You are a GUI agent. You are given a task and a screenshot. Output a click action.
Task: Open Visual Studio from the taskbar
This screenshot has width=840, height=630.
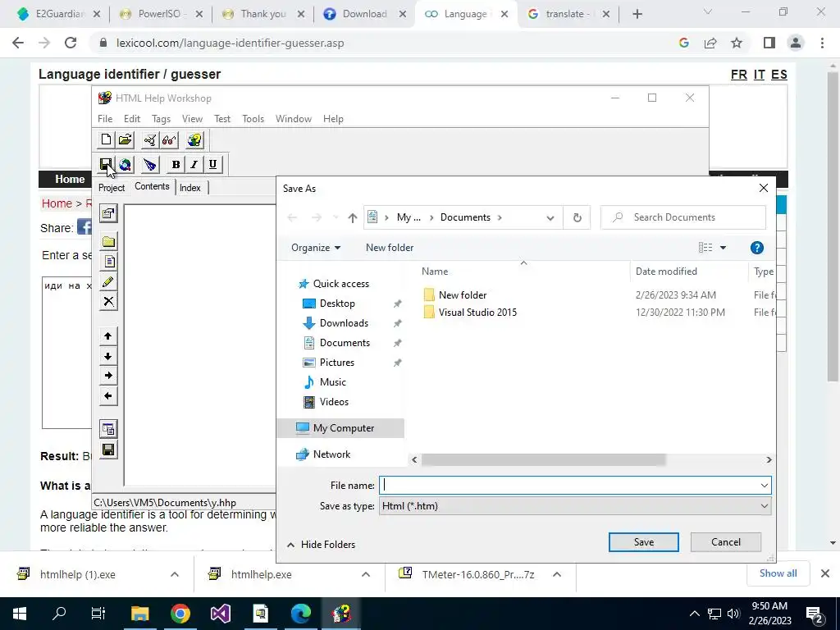click(220, 614)
